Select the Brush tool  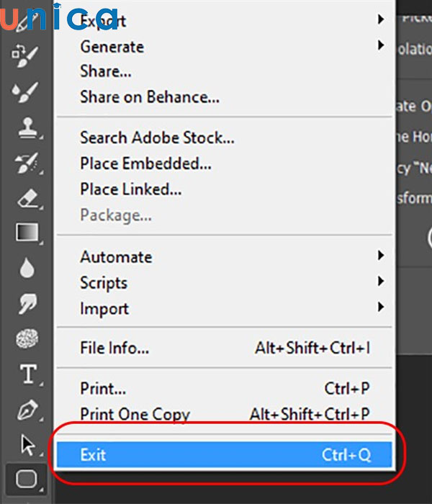click(26, 92)
